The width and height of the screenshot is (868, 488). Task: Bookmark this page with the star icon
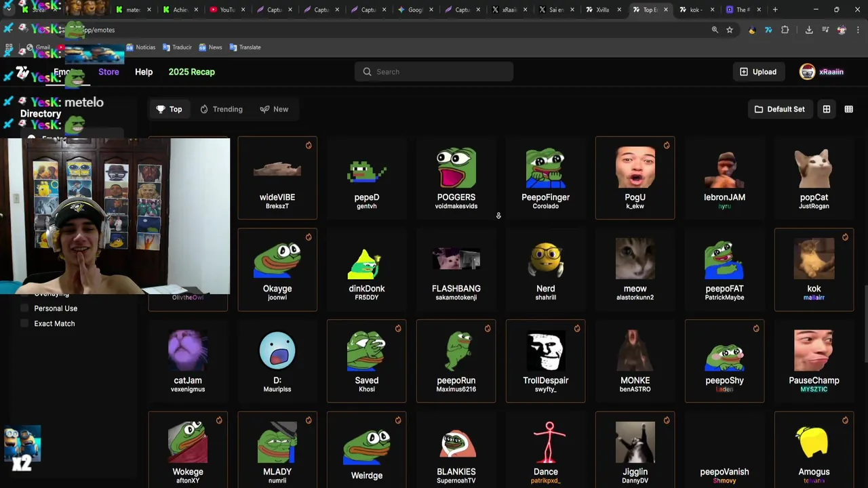[730, 30]
